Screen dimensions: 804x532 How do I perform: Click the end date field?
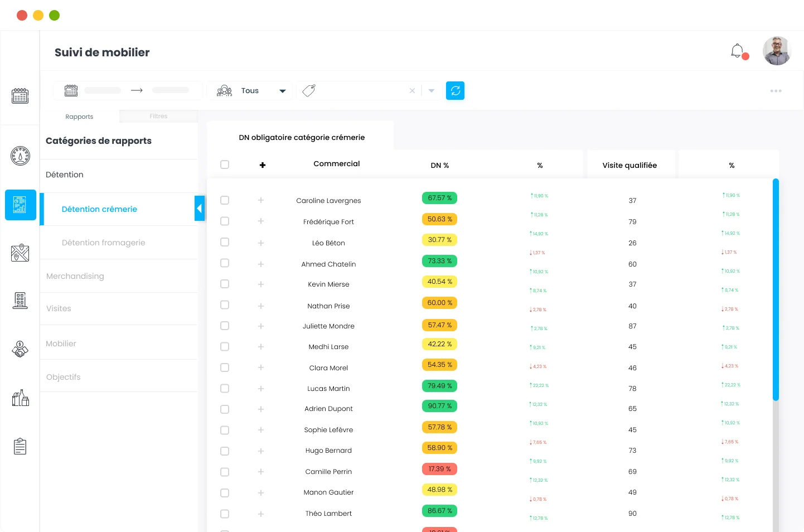point(171,90)
